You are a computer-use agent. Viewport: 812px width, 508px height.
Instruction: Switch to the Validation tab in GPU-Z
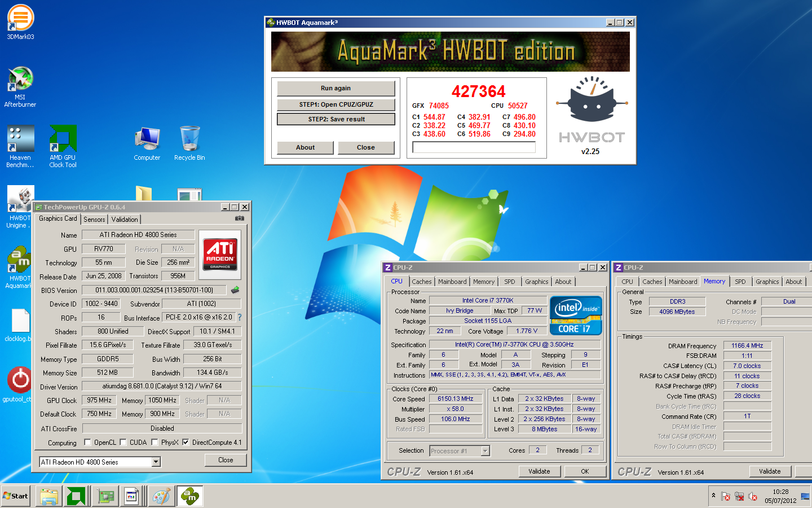pos(125,220)
